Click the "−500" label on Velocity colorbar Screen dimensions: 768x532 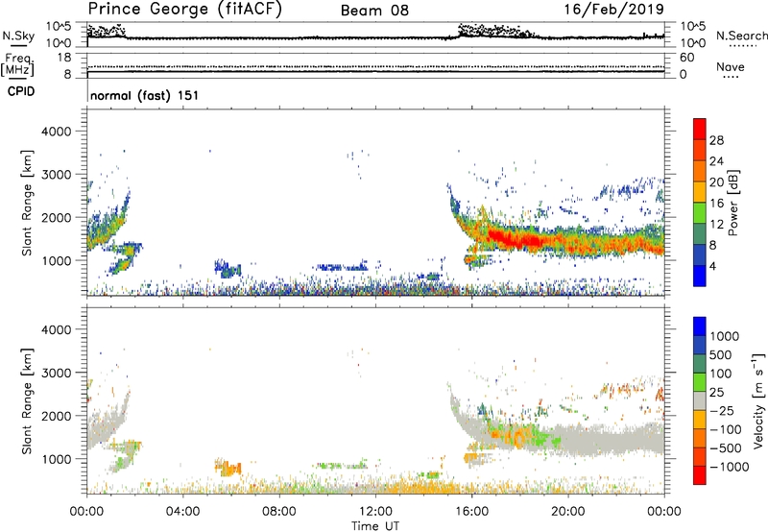tap(726, 447)
